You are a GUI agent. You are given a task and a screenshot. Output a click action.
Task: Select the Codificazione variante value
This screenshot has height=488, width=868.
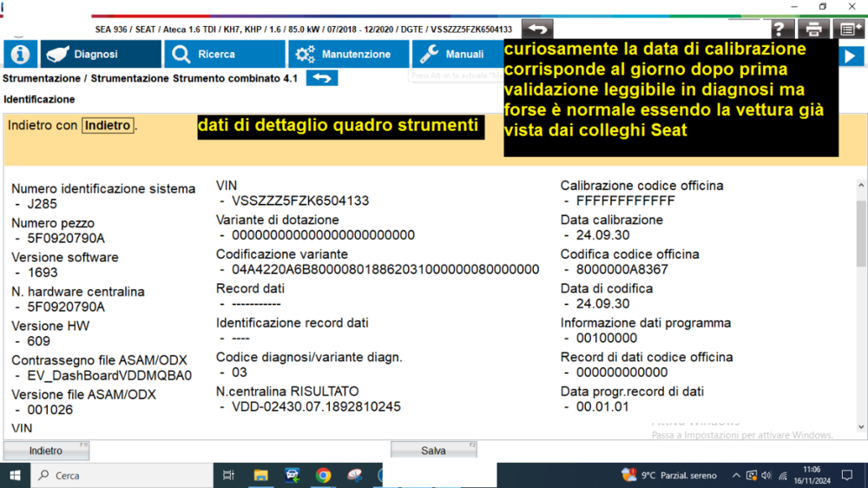(385, 270)
